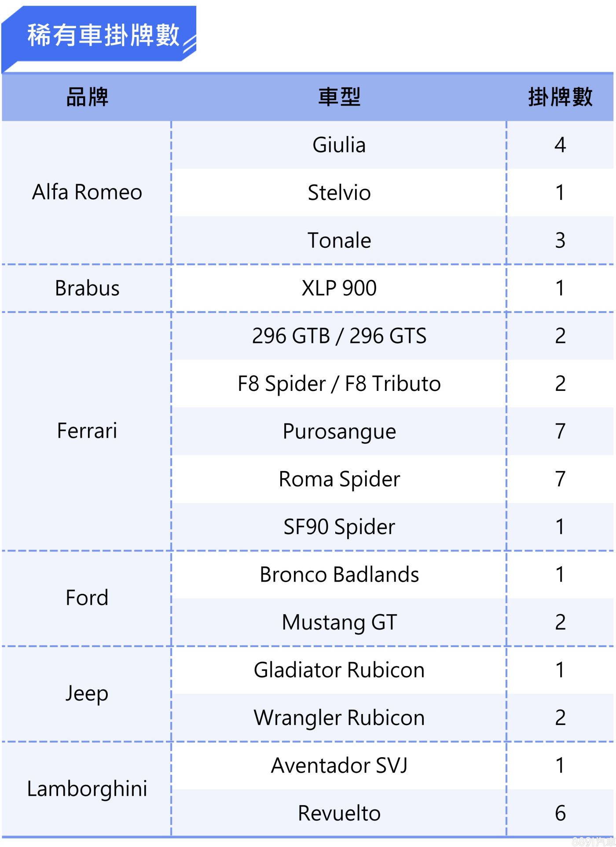Select the Alfa Romeo brand cell
This screenshot has width=616, height=847.
(87, 192)
